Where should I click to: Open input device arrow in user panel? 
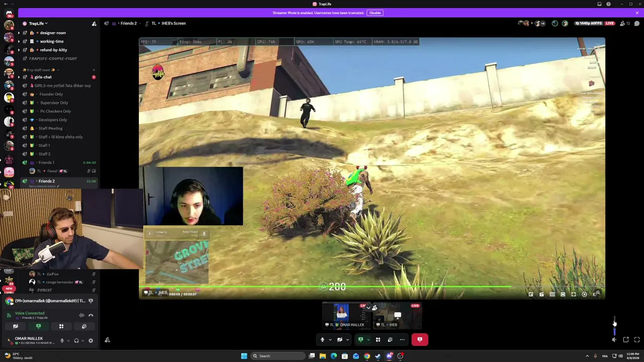pos(67,341)
